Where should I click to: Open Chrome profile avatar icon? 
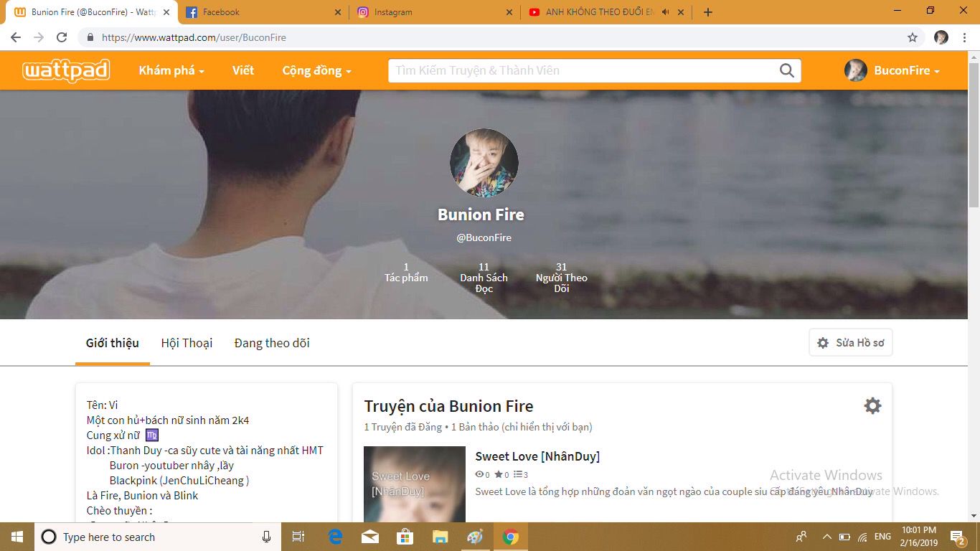click(x=941, y=37)
